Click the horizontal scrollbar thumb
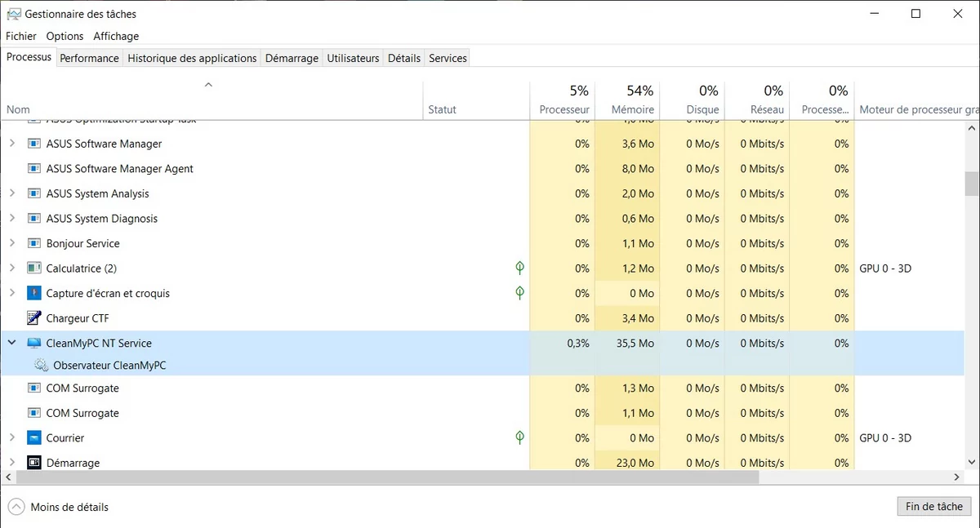This screenshot has height=528, width=980. pyautogui.click(x=386, y=477)
